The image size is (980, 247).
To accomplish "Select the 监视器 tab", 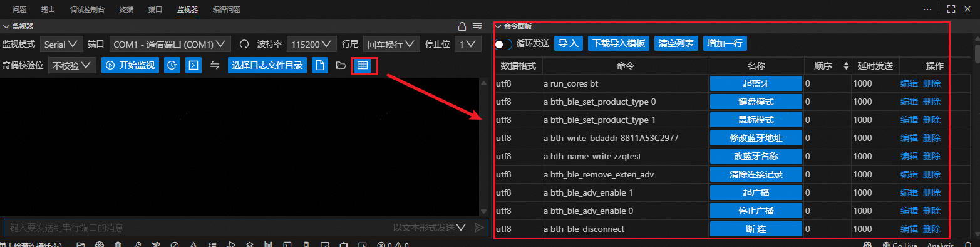I will 187,9.
